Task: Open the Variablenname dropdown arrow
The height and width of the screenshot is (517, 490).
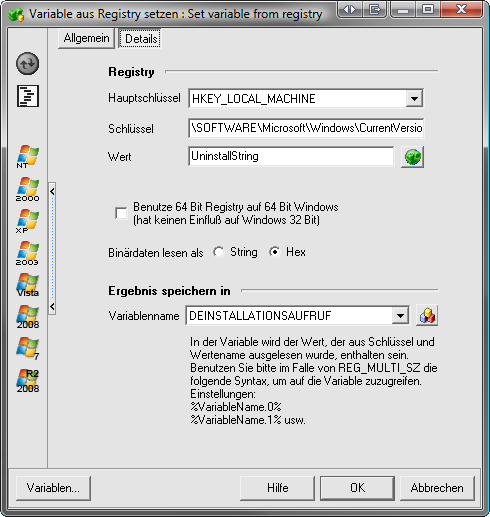Action: click(x=400, y=315)
